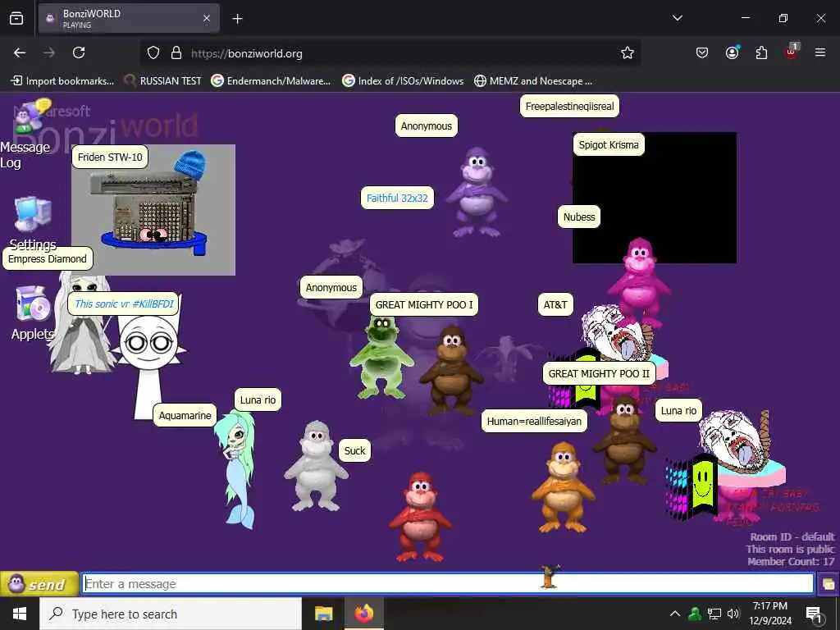Click the bonziworld.org address bar

pos(391,53)
